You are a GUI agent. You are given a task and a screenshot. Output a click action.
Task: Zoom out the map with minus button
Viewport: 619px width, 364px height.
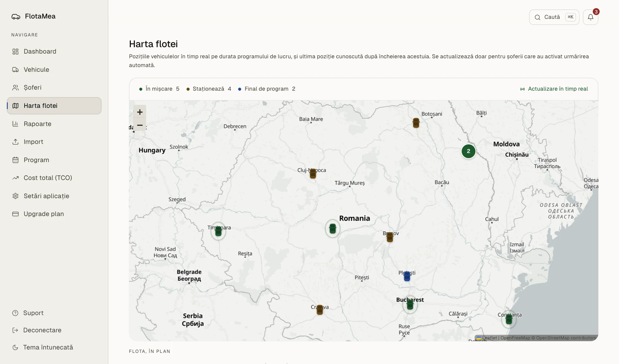[x=140, y=125]
